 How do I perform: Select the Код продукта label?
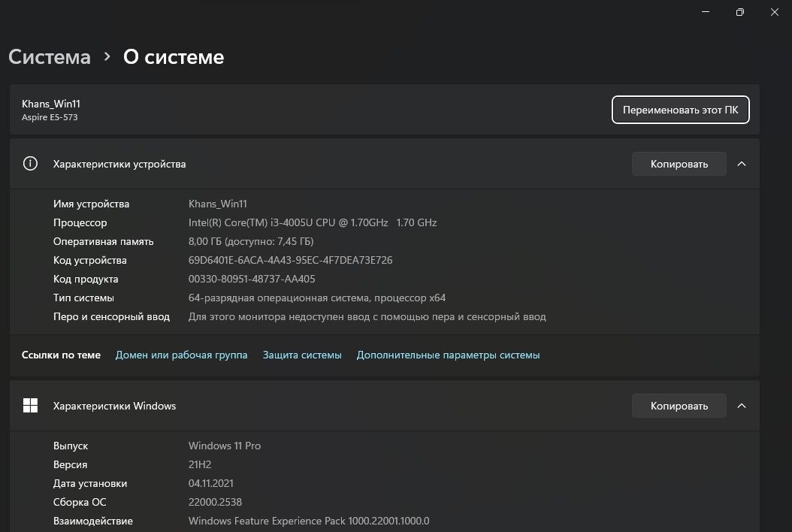(86, 279)
